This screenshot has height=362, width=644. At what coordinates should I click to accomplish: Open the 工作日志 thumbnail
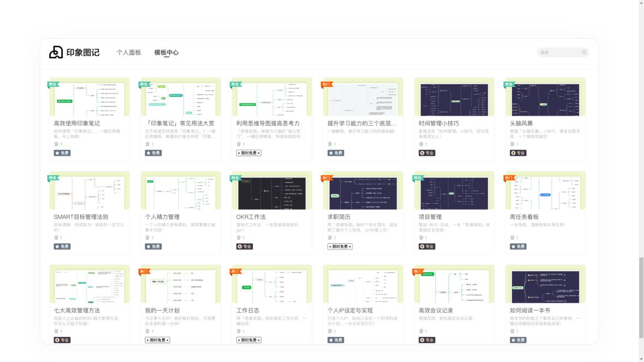(x=272, y=284)
